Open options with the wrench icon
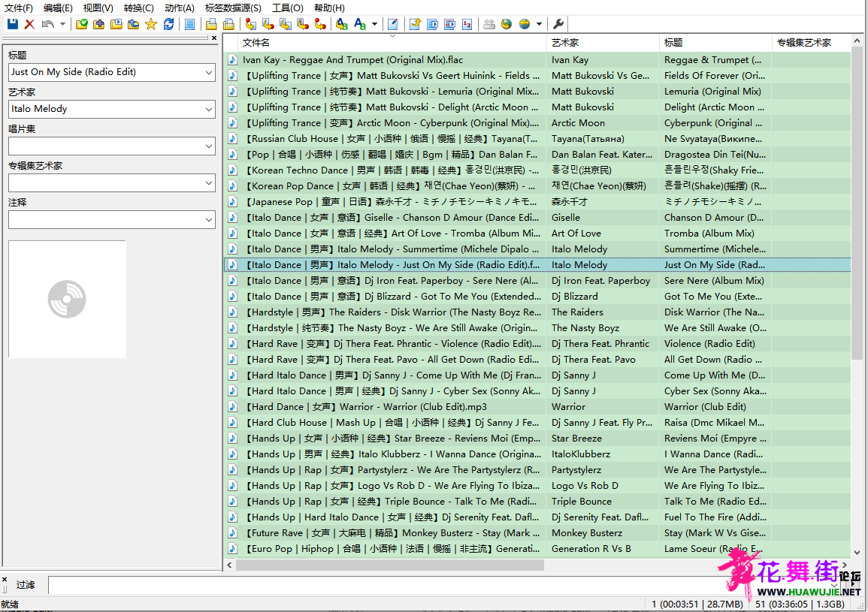 click(x=558, y=24)
